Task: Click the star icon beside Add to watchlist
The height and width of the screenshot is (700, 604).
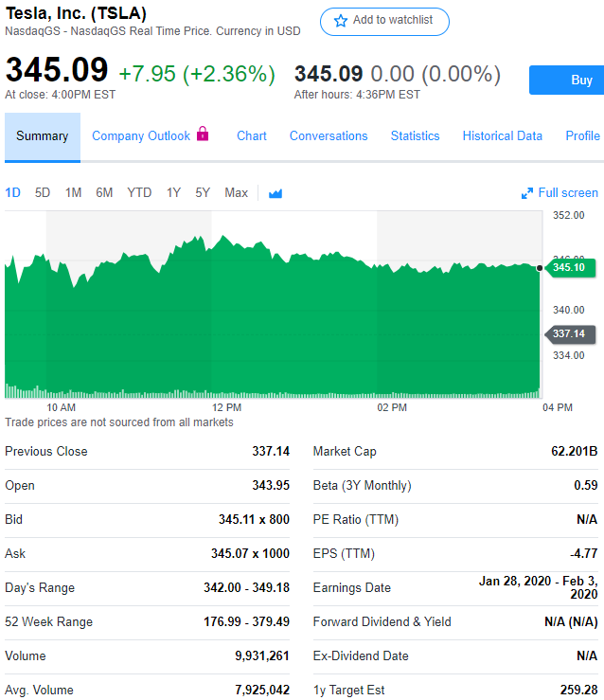Action: 341,21
